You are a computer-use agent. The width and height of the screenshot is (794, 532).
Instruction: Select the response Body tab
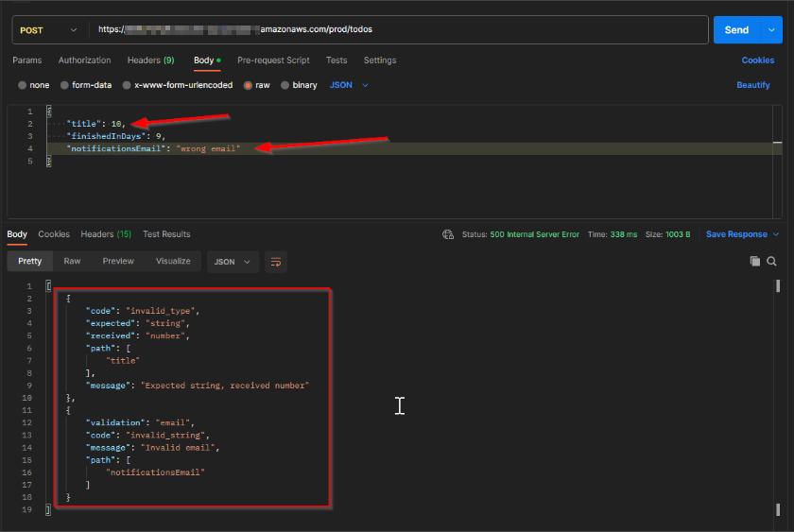[17, 234]
